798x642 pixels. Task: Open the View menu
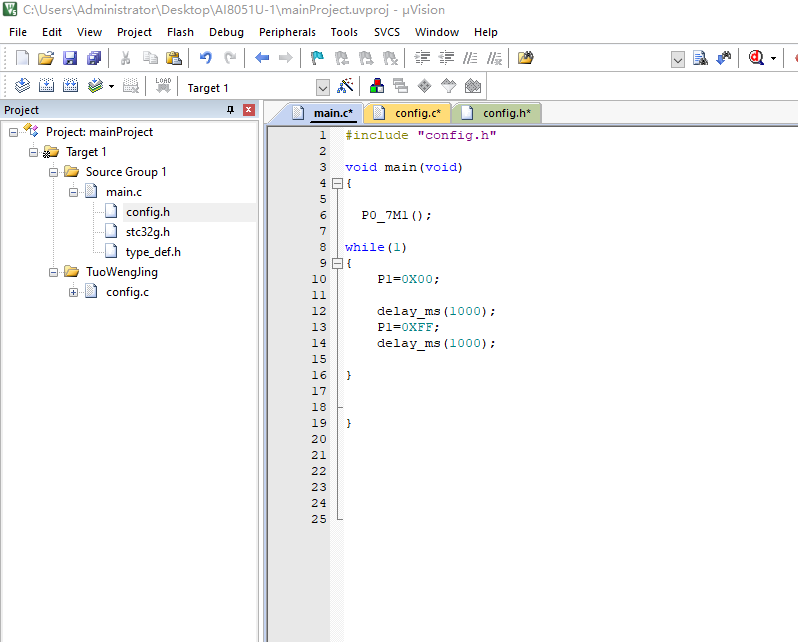click(89, 32)
